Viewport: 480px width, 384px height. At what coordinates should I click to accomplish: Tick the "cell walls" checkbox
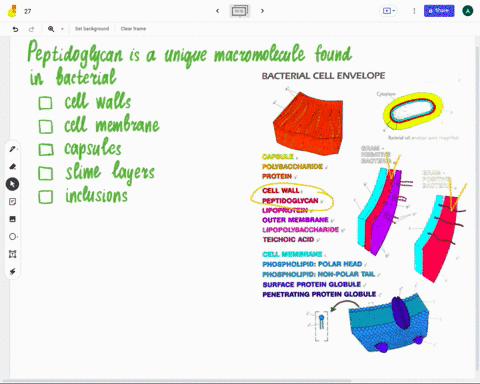coord(45,103)
